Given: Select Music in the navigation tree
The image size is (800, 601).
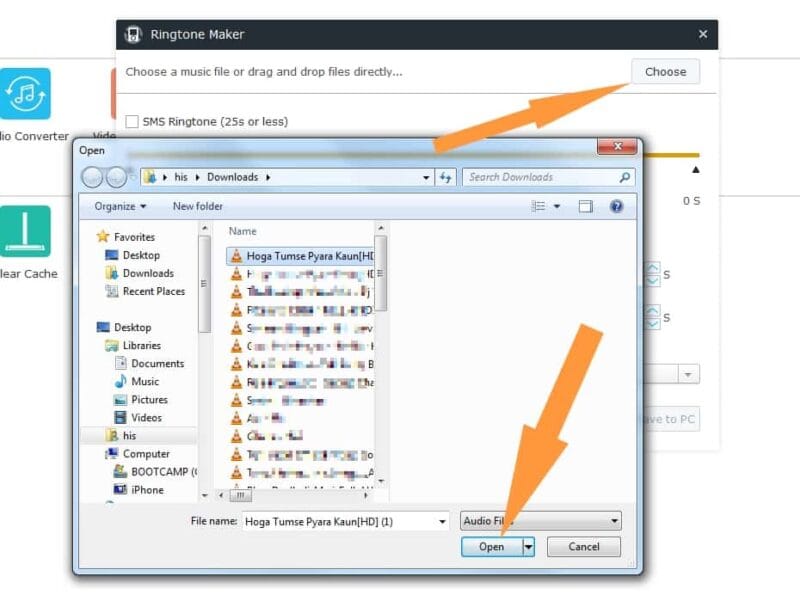Looking at the screenshot, I should (x=145, y=382).
